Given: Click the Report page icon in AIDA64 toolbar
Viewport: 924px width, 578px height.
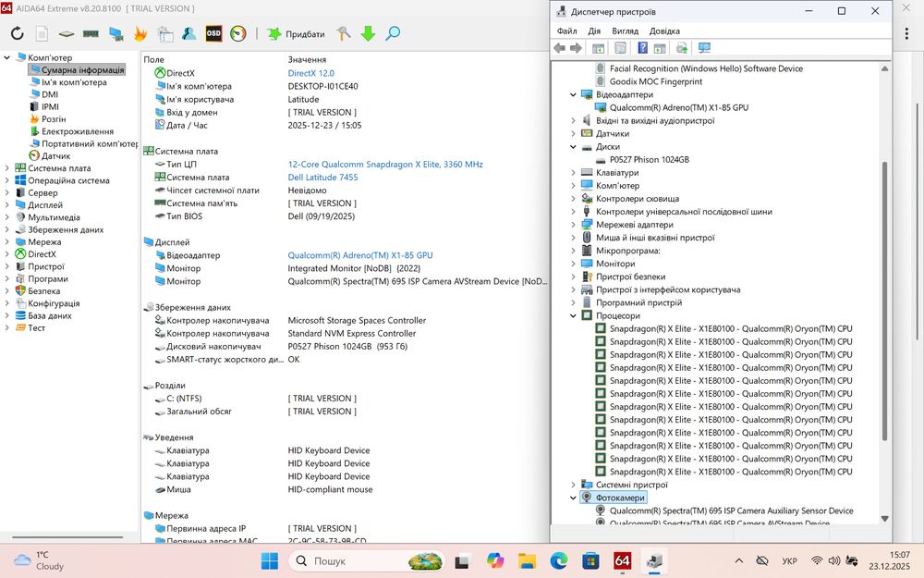Looking at the screenshot, I should [x=42, y=33].
